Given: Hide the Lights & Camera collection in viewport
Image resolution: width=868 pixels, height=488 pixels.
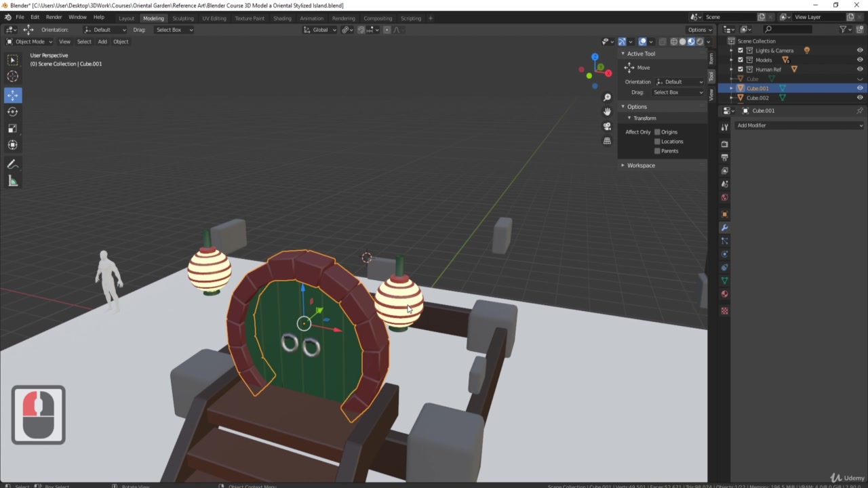Looking at the screenshot, I should click(x=860, y=50).
